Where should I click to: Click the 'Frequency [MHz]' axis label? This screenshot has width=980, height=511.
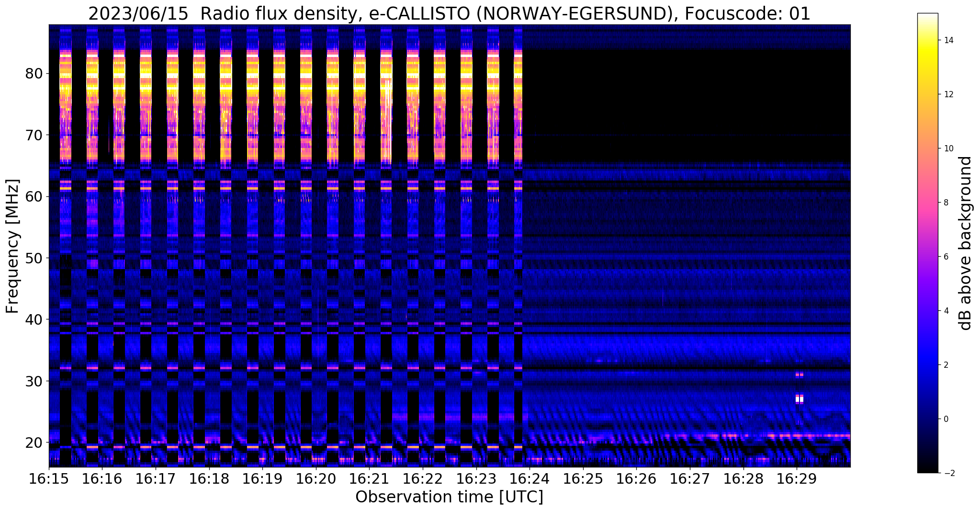pos(13,246)
